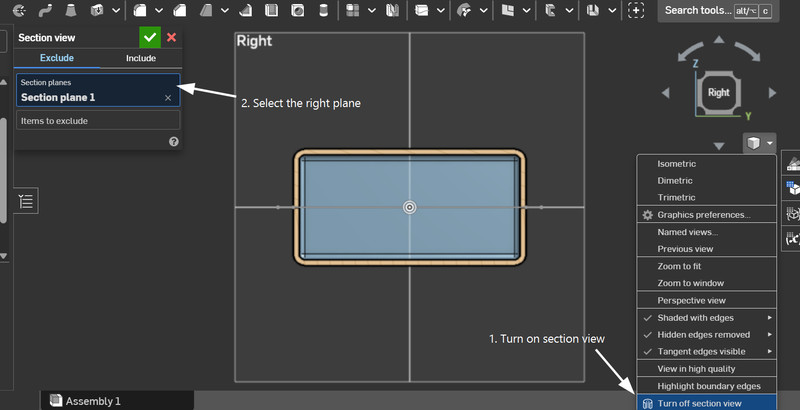Image resolution: width=800 pixels, height=410 pixels.
Task: Open section view help icon
Action: [x=174, y=142]
